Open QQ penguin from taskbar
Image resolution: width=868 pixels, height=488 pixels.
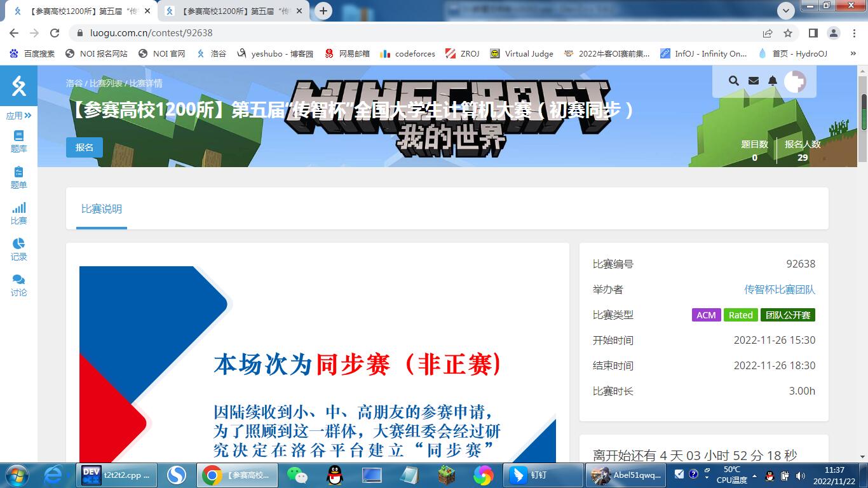pos(334,475)
